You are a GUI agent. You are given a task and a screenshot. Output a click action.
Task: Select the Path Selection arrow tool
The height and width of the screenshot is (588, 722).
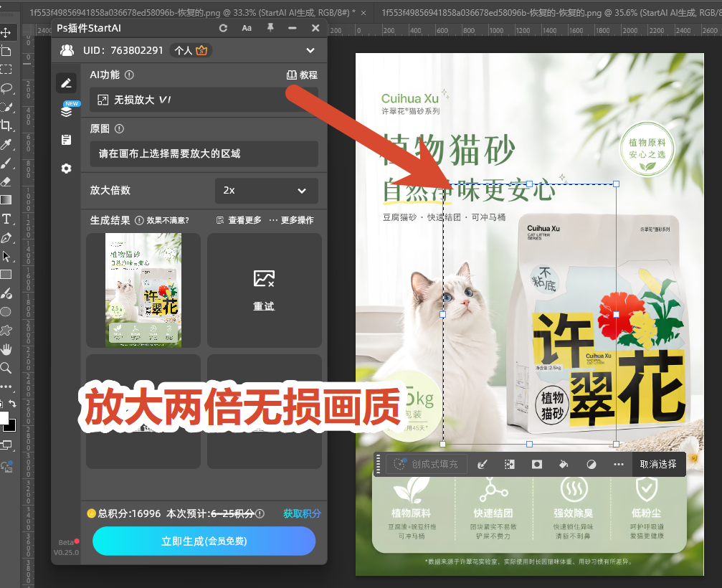(x=6, y=256)
